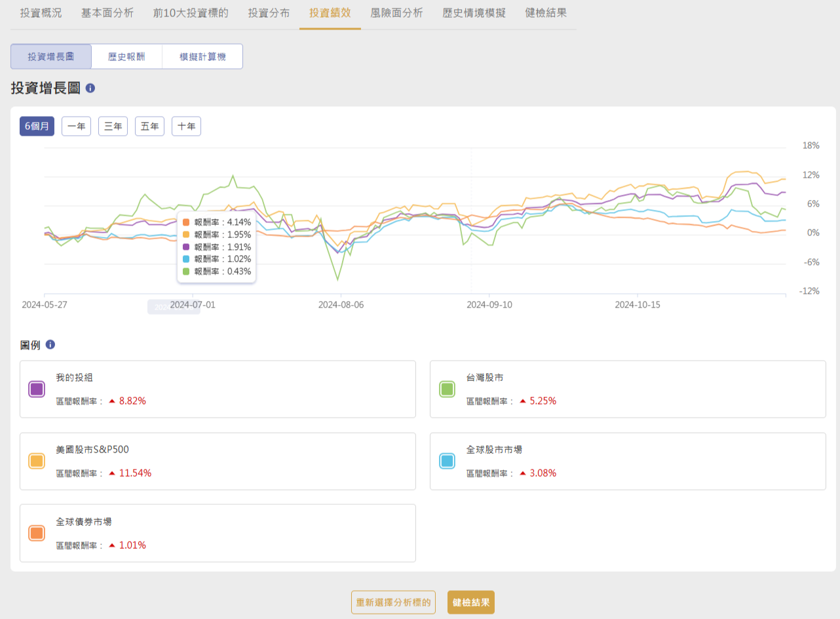The image size is (840, 619).
Task: Select 投資增長圖 sub-tab
Action: pos(51,56)
